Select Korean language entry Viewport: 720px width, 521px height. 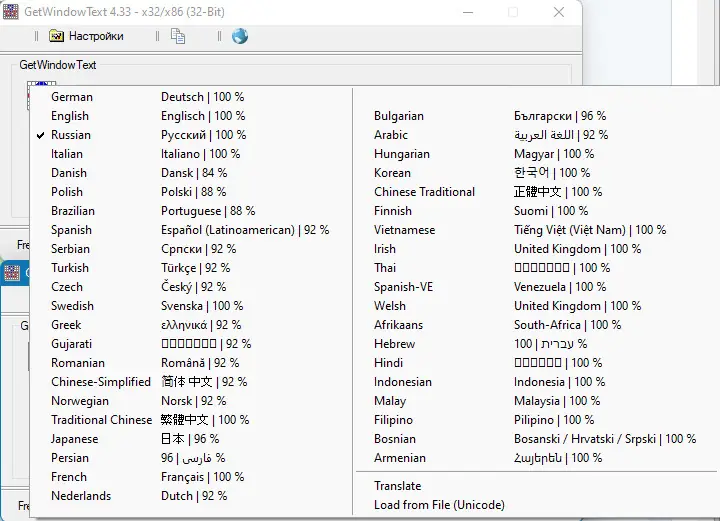coord(536,173)
